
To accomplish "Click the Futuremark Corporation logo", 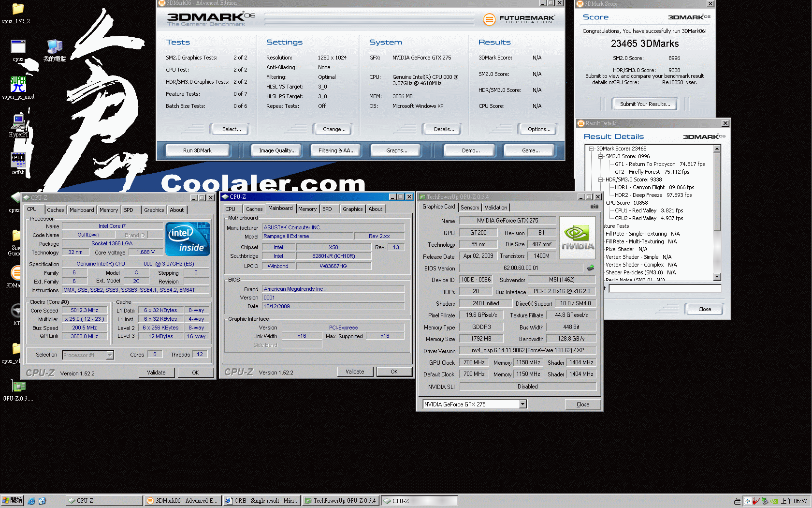I will pyautogui.click(x=519, y=19).
